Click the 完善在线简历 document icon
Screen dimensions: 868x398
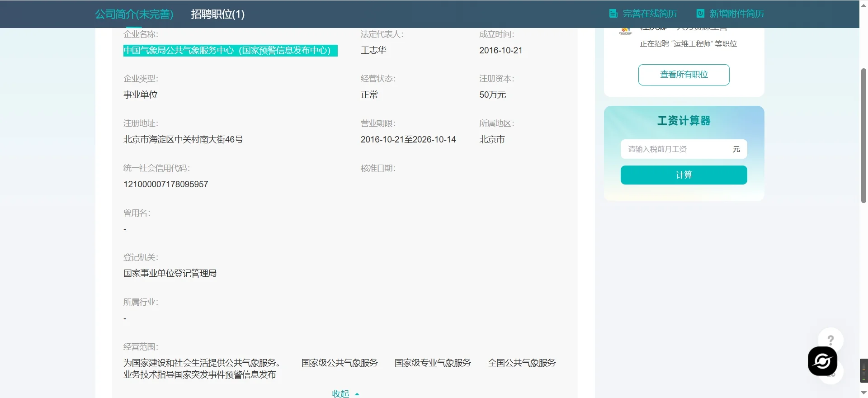coord(613,14)
